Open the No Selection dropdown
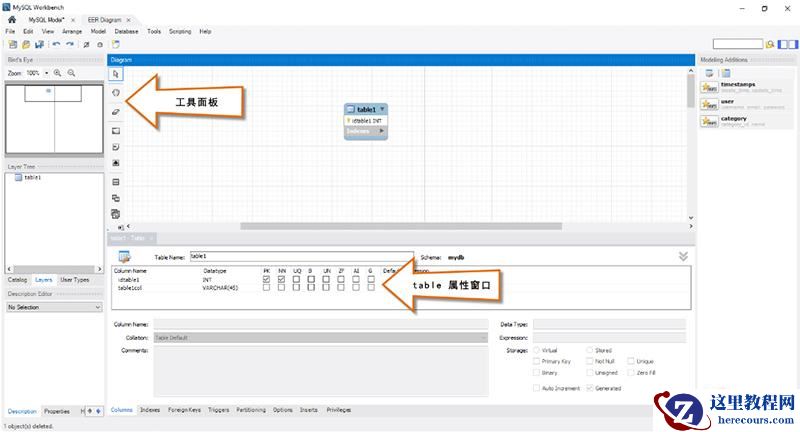This screenshot has height=432, width=800. tap(54, 307)
